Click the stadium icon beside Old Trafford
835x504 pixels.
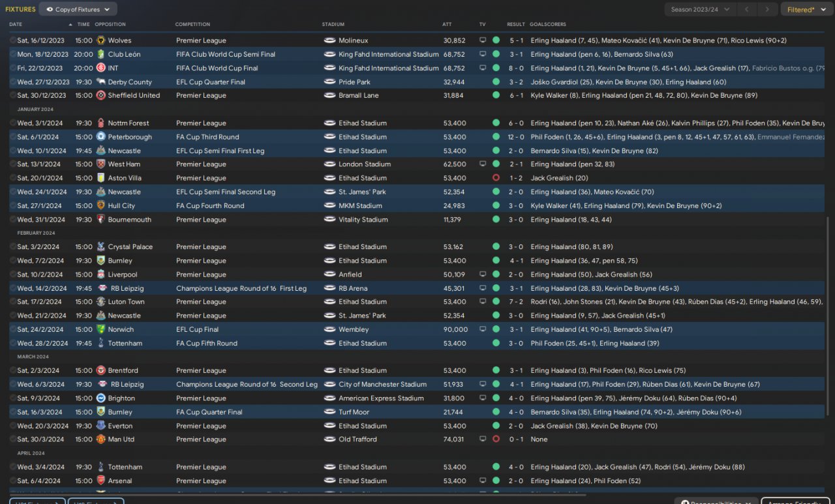pyautogui.click(x=329, y=439)
